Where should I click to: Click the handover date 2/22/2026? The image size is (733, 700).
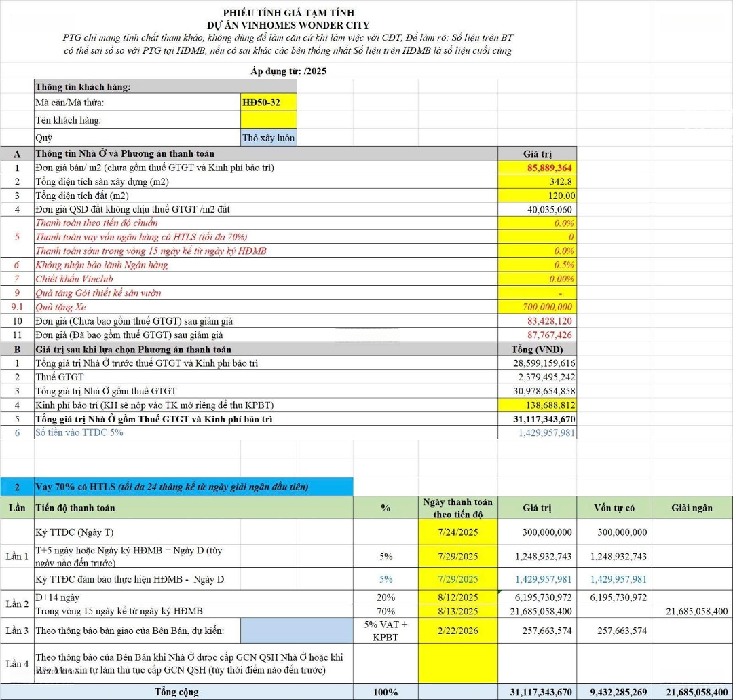pyautogui.click(x=459, y=631)
